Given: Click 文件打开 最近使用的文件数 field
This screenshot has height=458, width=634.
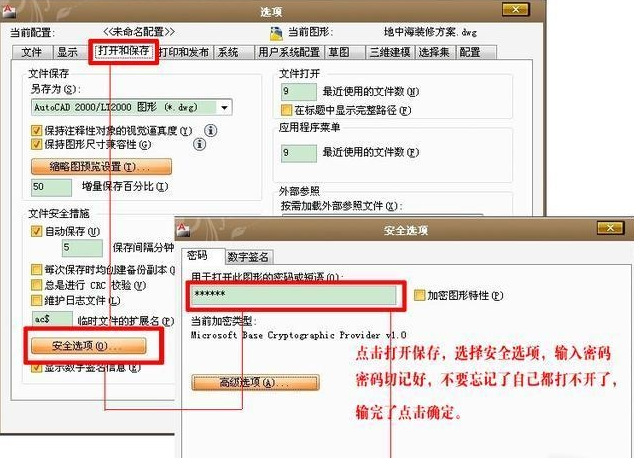Looking at the screenshot, I should 299,92.
